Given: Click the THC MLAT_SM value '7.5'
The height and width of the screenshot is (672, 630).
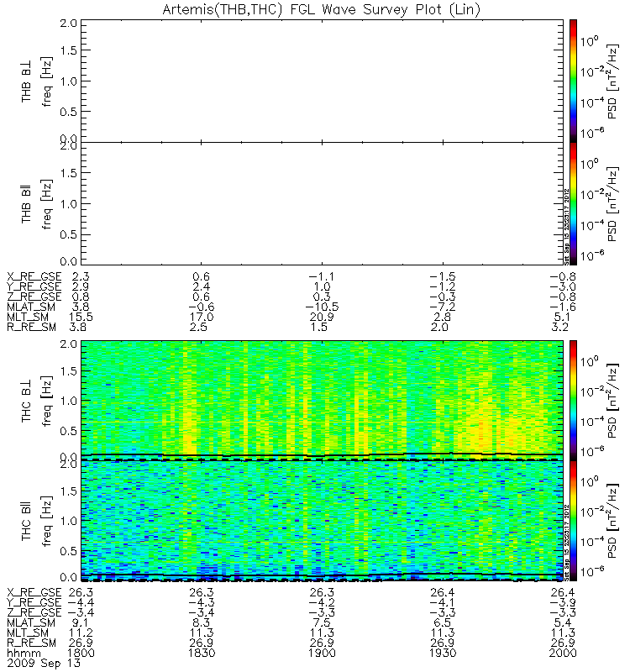Looking at the screenshot, I should pyautogui.click(x=322, y=622).
